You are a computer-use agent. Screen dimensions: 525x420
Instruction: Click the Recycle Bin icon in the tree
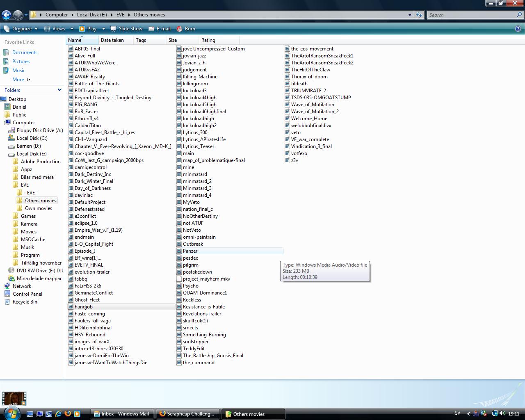pos(7,302)
